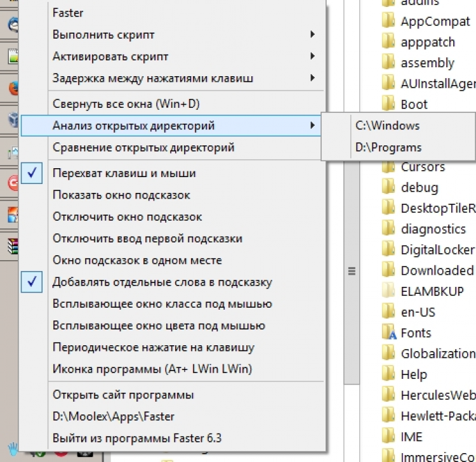
Task: Select the Fonts folder name text
Action: click(416, 333)
